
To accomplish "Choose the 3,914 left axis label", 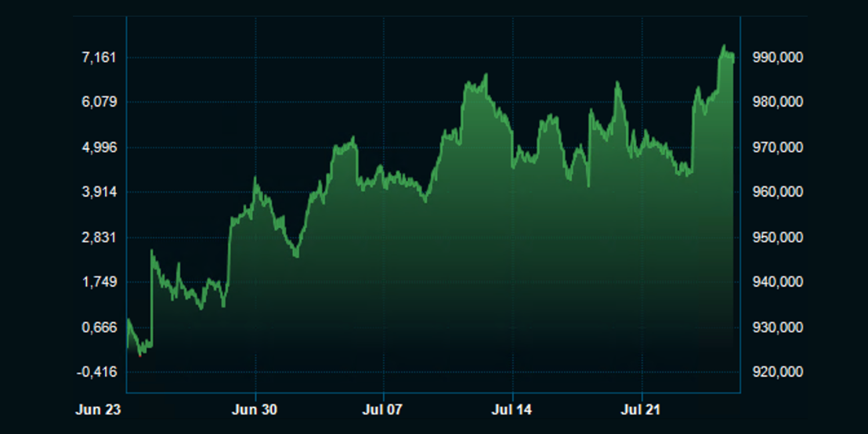I will point(99,192).
